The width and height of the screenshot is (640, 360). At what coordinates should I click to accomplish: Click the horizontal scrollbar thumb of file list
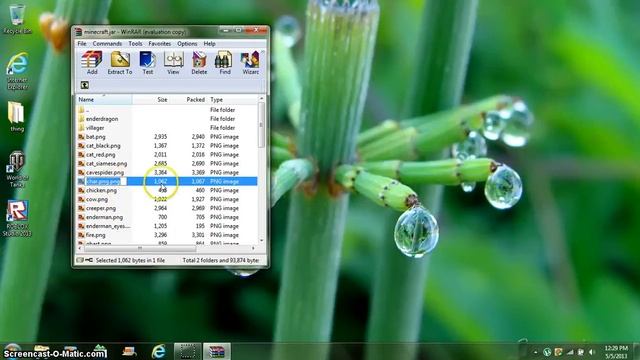(x=140, y=248)
